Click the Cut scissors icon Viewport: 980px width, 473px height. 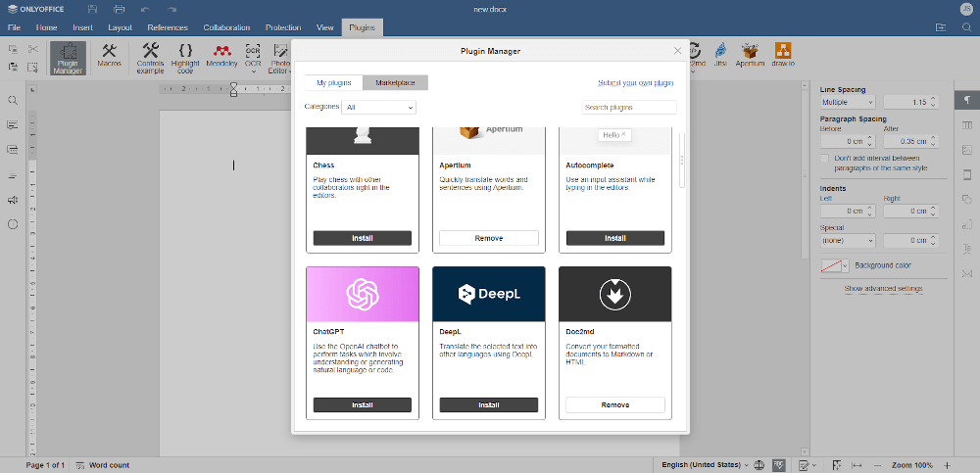(32, 49)
